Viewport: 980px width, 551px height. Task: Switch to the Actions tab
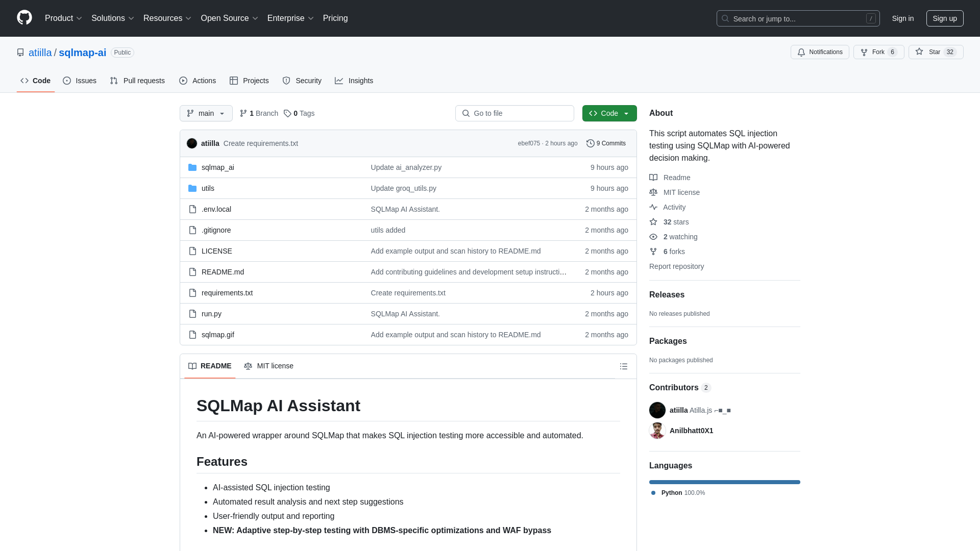198,81
